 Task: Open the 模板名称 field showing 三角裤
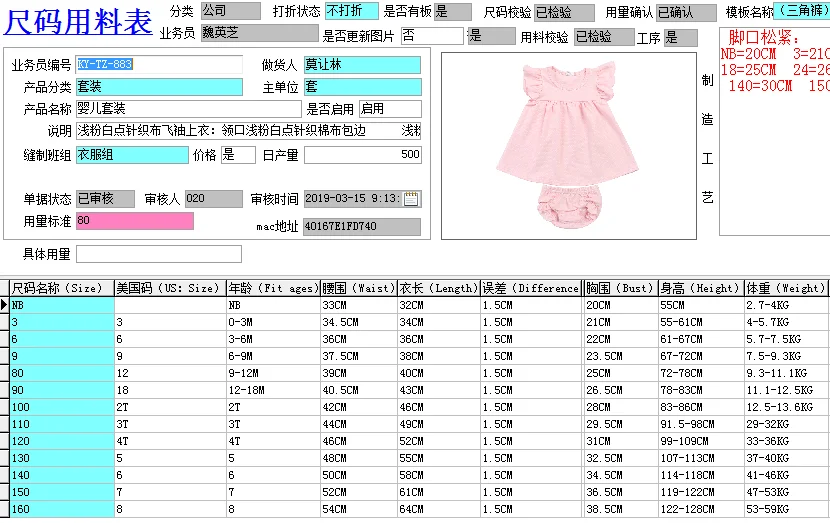click(x=801, y=11)
